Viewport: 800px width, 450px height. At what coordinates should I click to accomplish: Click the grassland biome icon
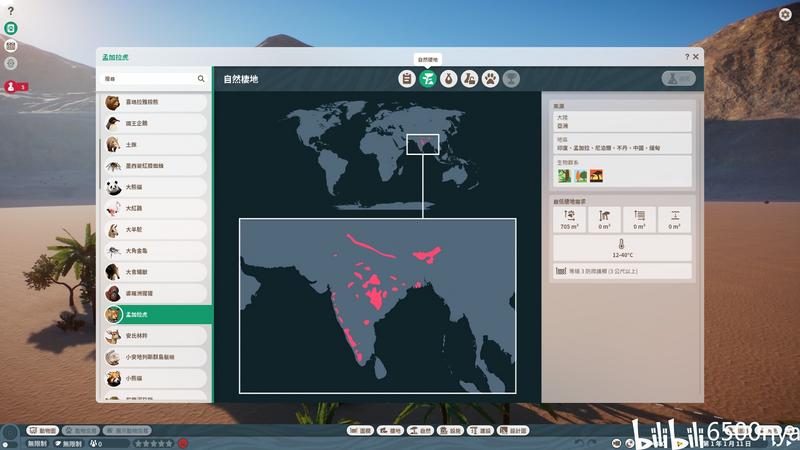point(596,176)
